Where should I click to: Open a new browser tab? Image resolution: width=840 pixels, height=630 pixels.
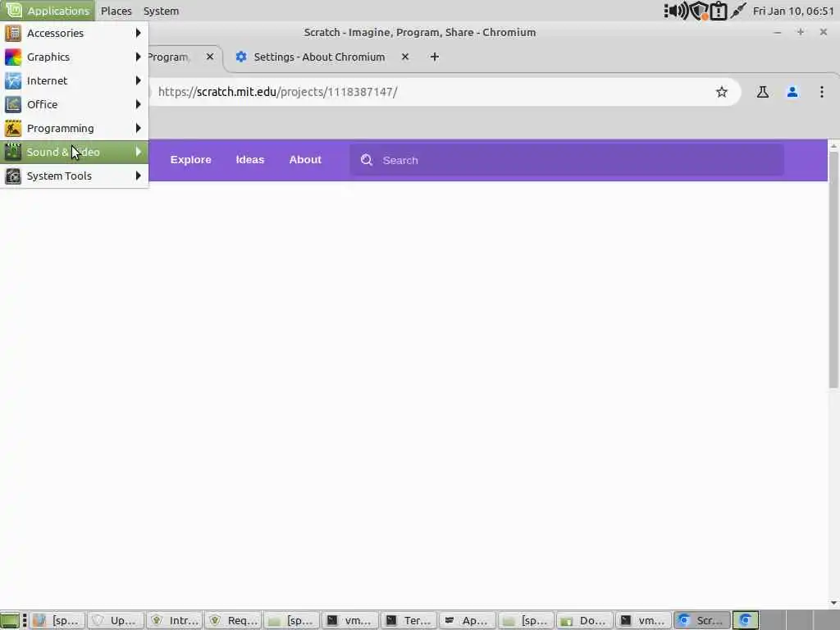coord(435,57)
